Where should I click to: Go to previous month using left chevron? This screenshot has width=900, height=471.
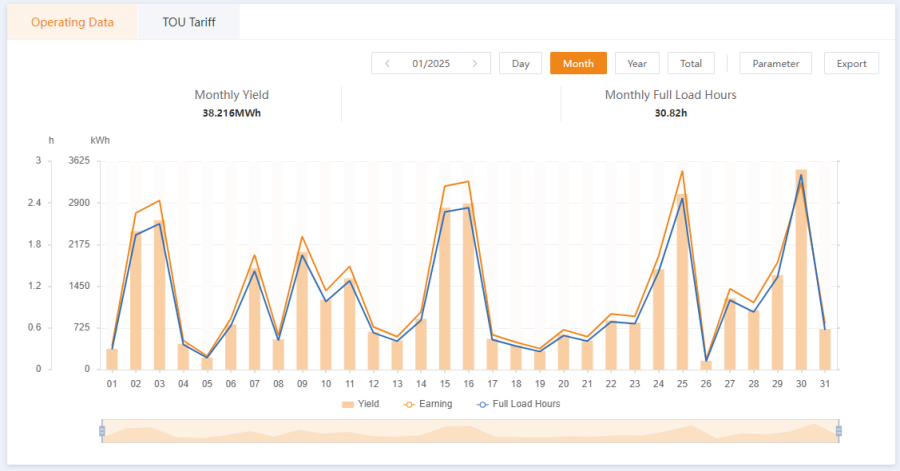click(x=387, y=63)
